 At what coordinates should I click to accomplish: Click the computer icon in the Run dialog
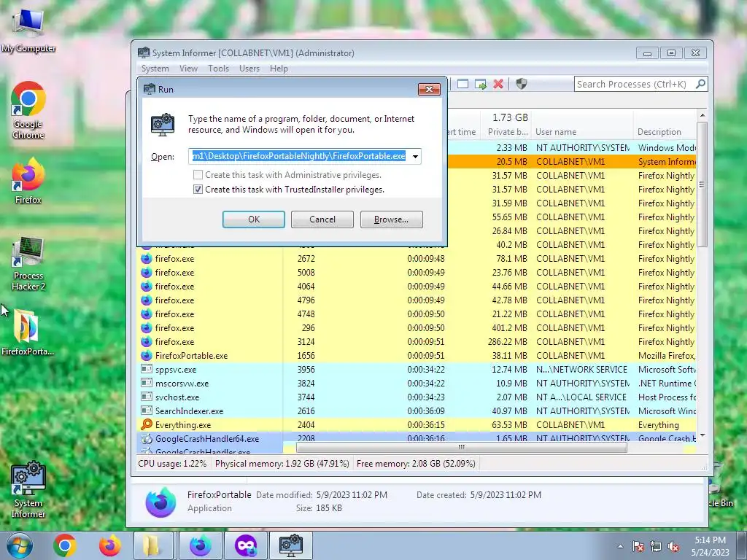163,125
